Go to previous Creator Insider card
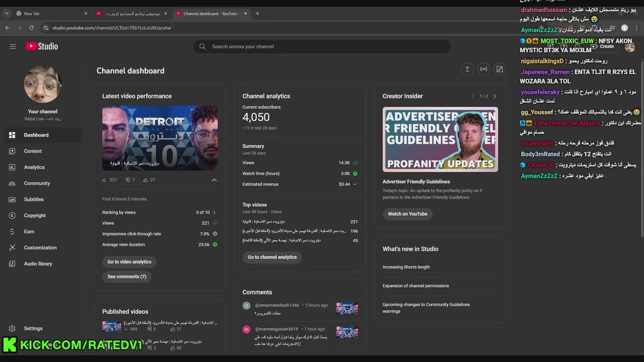Image resolution: width=644 pixels, height=362 pixels. [472, 96]
